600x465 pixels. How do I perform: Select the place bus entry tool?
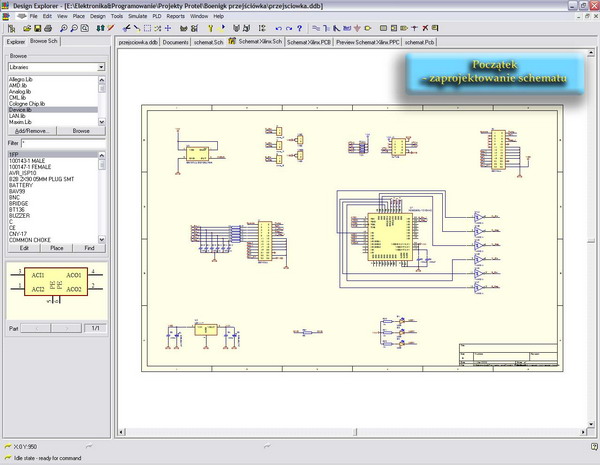336,28
